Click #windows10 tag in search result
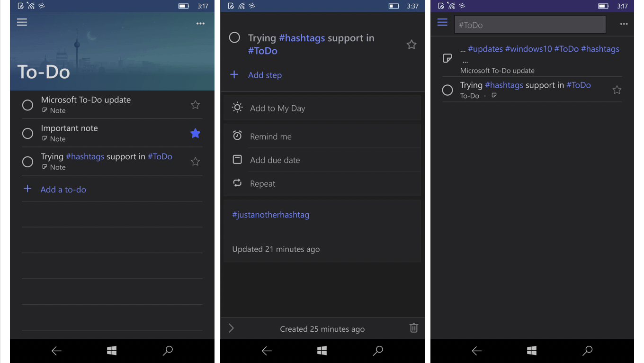 click(528, 49)
